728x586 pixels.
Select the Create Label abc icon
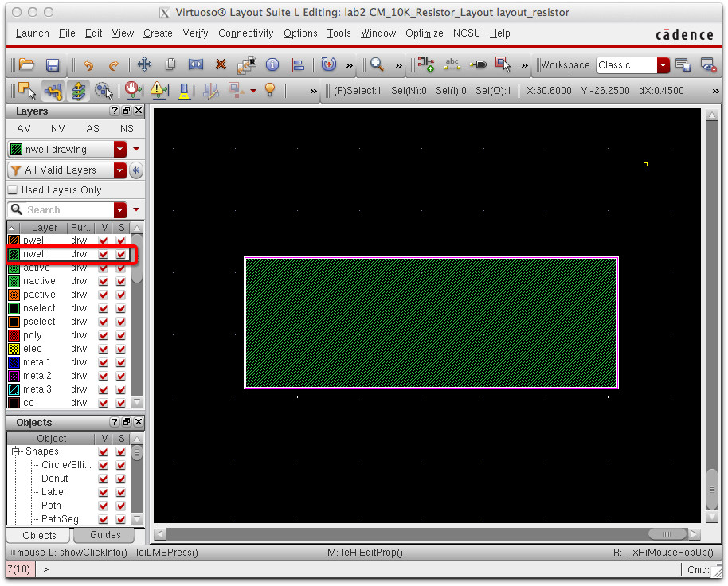pos(452,65)
